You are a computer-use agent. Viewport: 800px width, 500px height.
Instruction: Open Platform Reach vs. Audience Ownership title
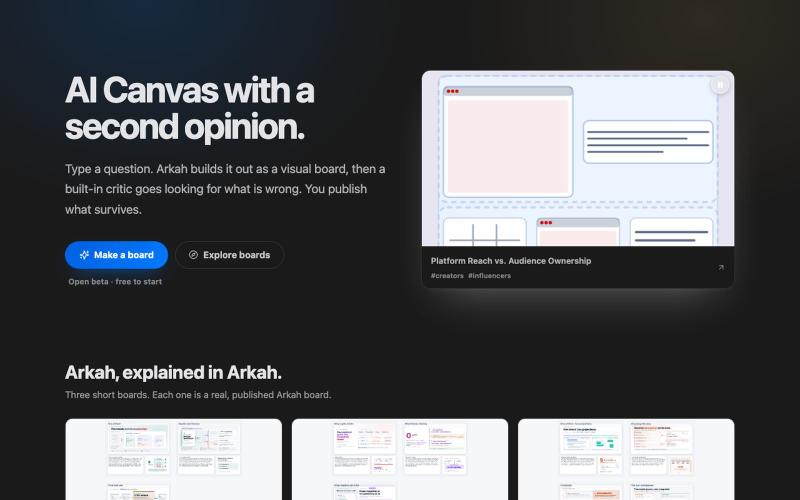point(511,261)
